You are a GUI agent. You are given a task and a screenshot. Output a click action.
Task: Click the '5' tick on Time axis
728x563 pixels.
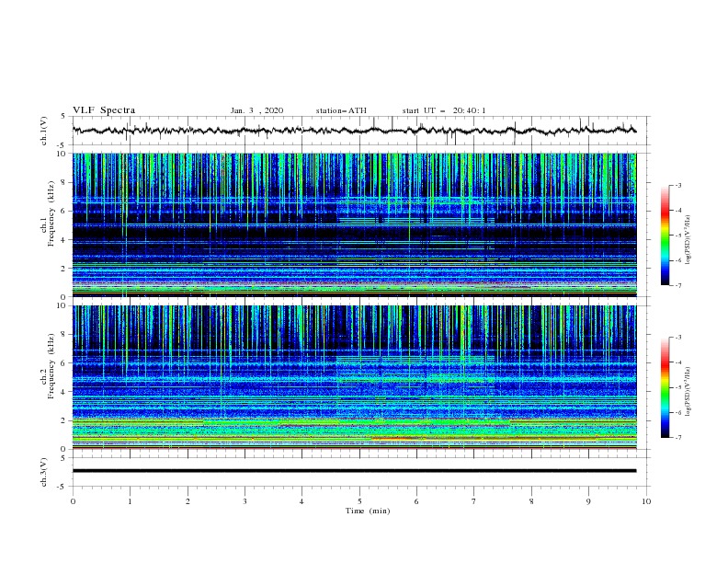359,501
